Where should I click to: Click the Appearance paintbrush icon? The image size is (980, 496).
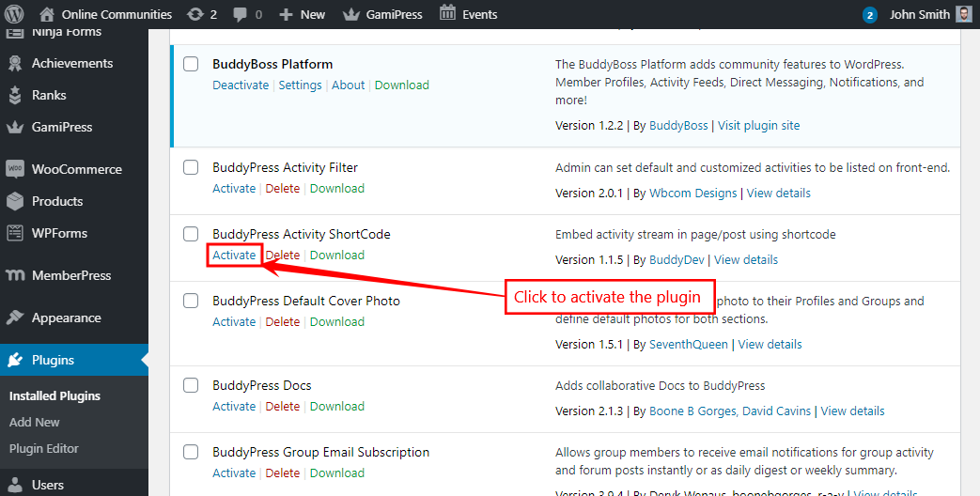pos(15,318)
